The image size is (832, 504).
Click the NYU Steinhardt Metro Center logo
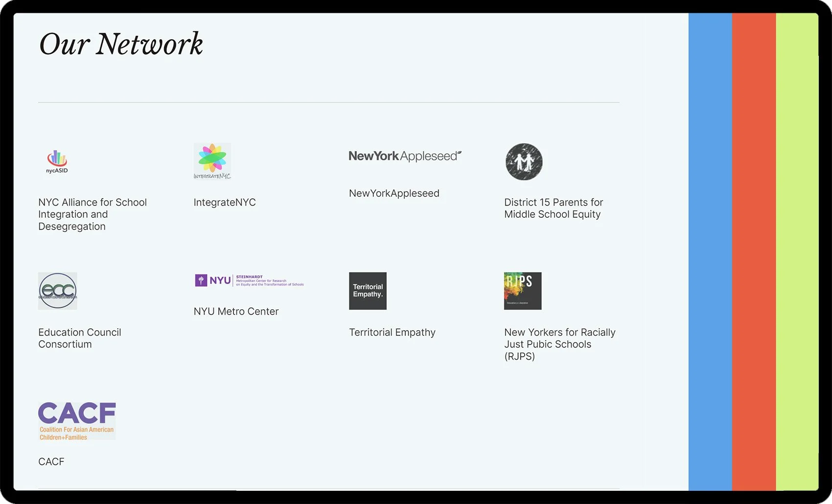250,280
